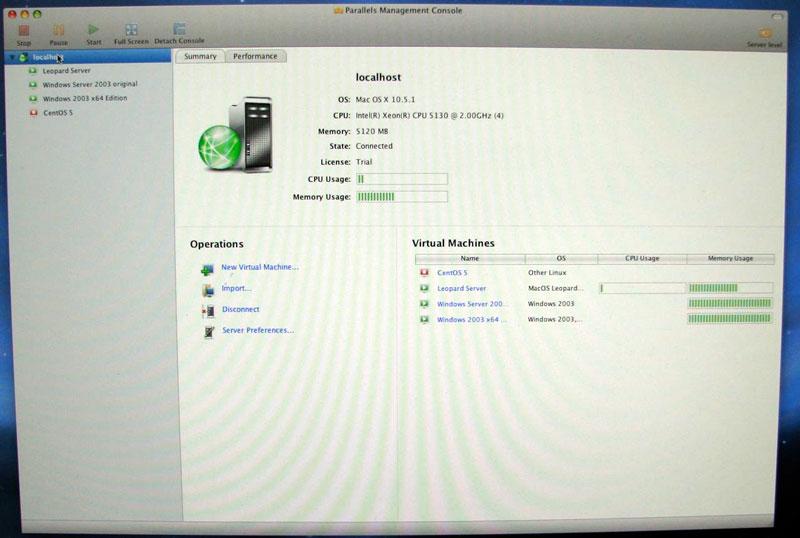Select Leopard Server in the sidebar

pyautogui.click(x=66, y=70)
